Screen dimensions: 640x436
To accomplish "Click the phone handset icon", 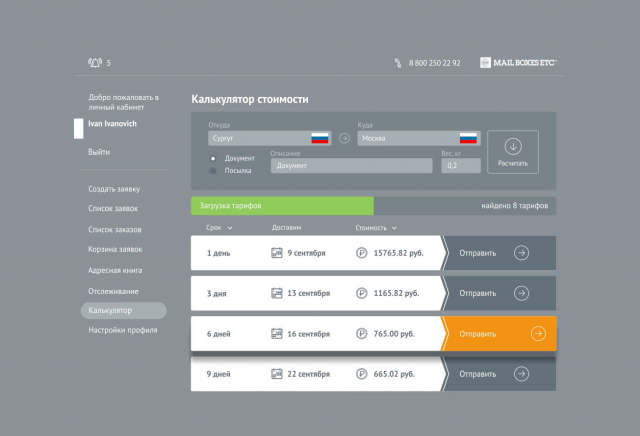I will pyautogui.click(x=398, y=63).
